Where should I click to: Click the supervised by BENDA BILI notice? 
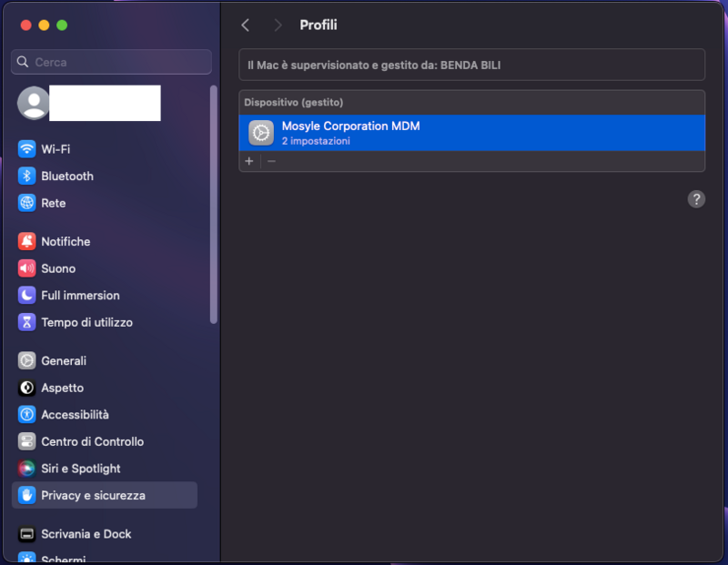pos(471,65)
